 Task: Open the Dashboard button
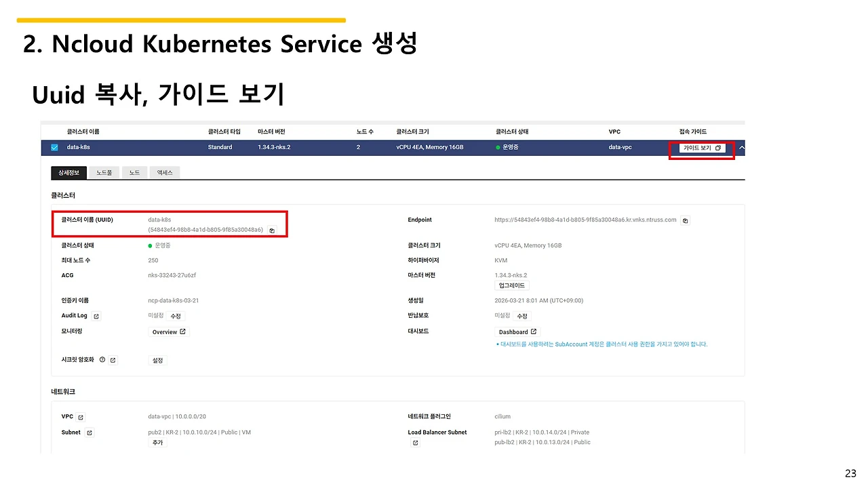tap(517, 332)
